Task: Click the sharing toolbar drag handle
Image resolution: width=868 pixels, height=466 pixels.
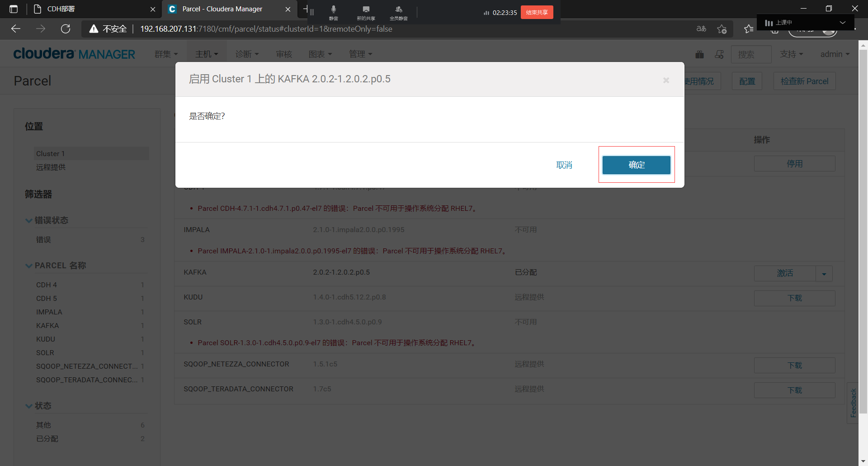Action: pyautogui.click(x=312, y=12)
